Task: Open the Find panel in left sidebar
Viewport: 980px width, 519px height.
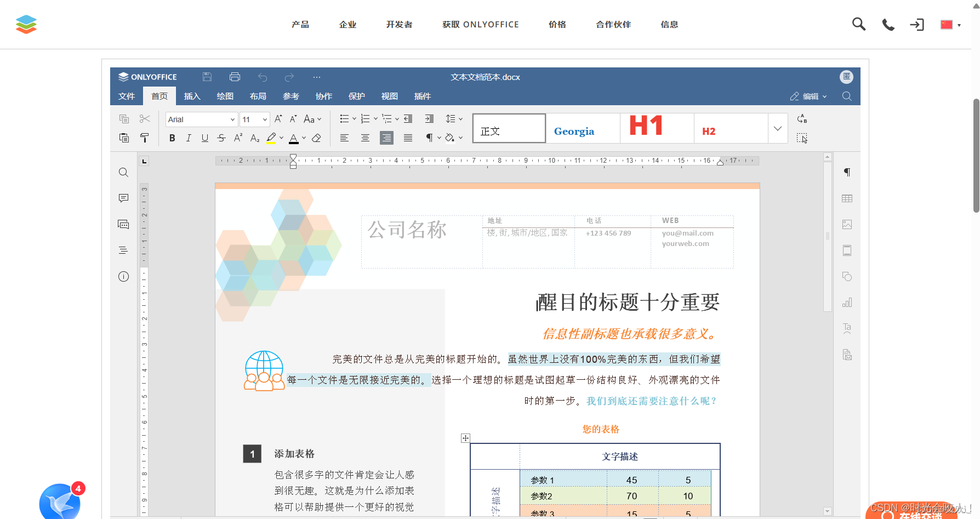Action: tap(124, 173)
